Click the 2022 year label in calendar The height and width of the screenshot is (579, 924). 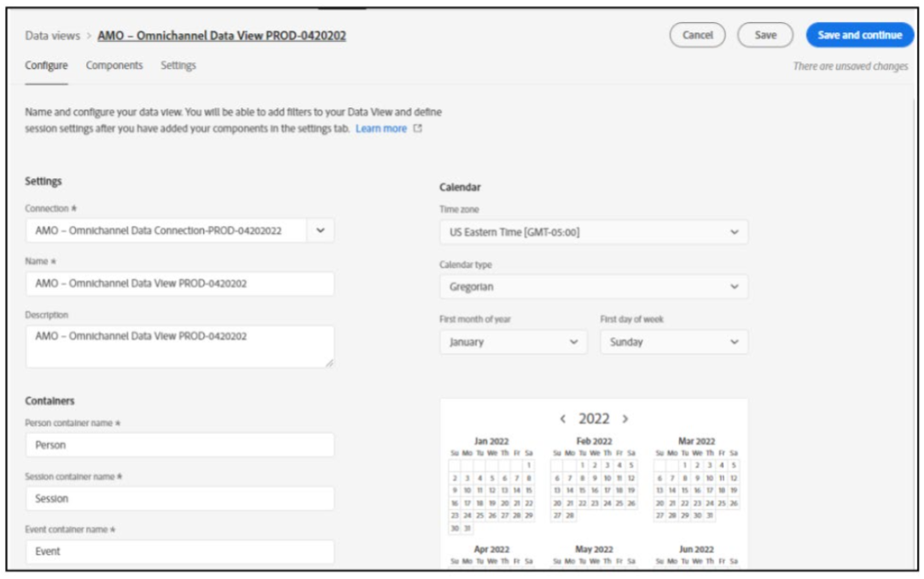coord(594,419)
